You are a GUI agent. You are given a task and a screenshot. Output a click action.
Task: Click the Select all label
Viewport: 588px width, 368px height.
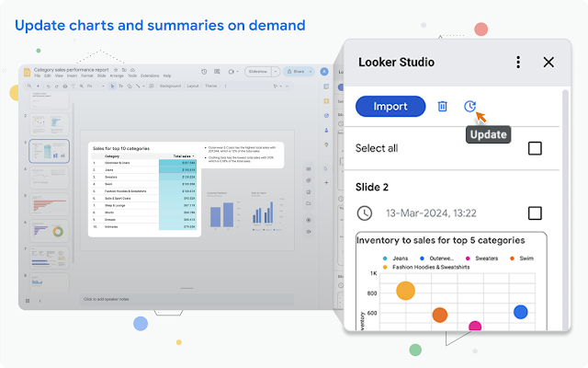coord(377,148)
